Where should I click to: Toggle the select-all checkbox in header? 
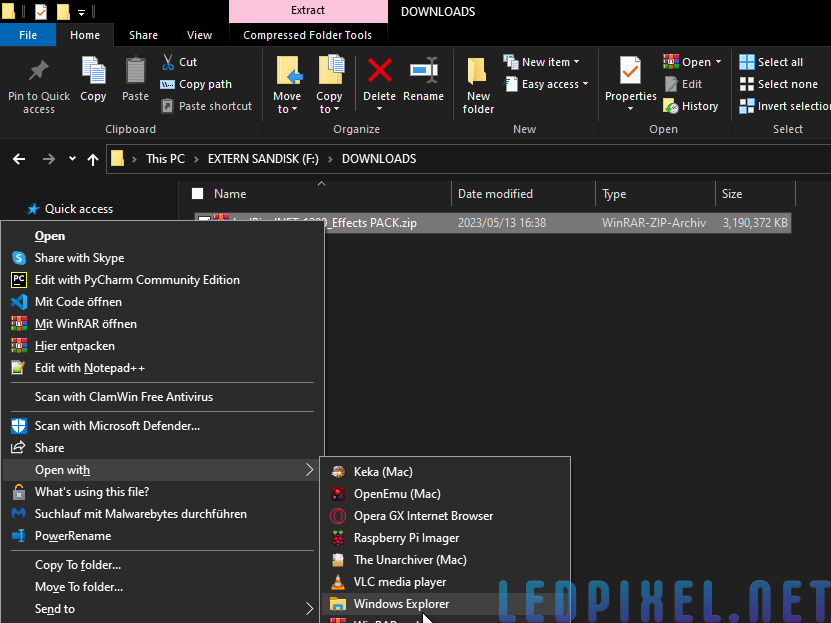pyautogui.click(x=197, y=194)
